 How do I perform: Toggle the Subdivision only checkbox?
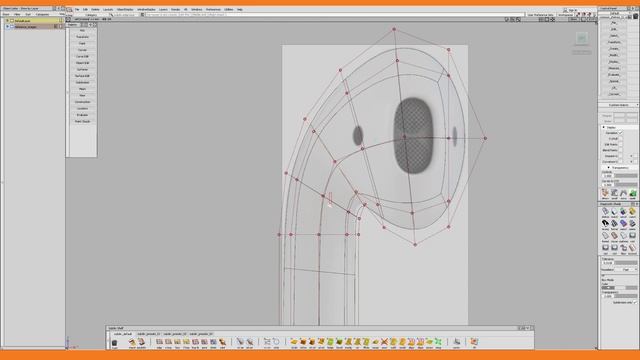(635, 302)
